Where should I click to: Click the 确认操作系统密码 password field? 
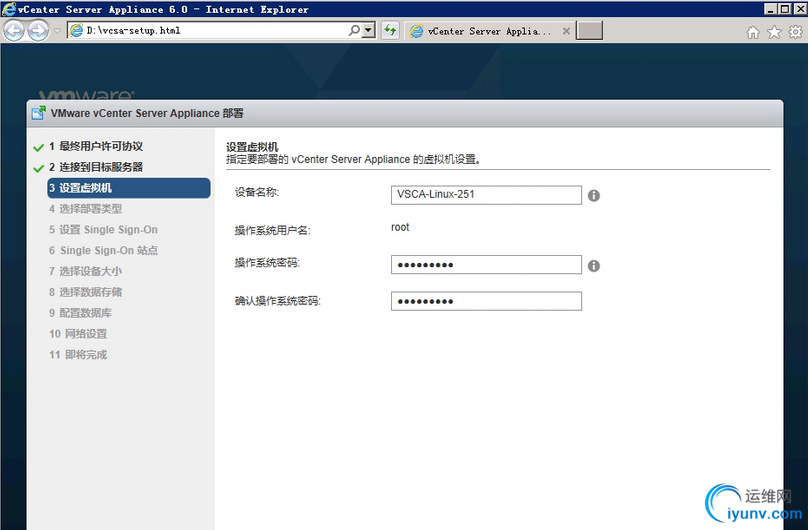[486, 301]
